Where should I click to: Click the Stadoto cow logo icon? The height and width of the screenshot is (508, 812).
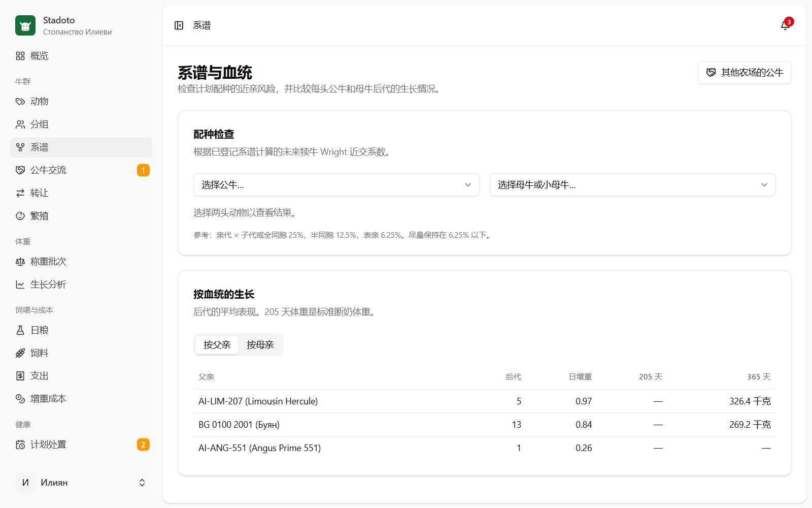[25, 25]
